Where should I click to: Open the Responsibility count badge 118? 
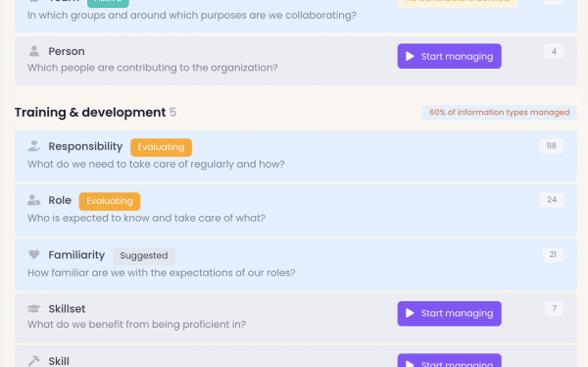551,146
